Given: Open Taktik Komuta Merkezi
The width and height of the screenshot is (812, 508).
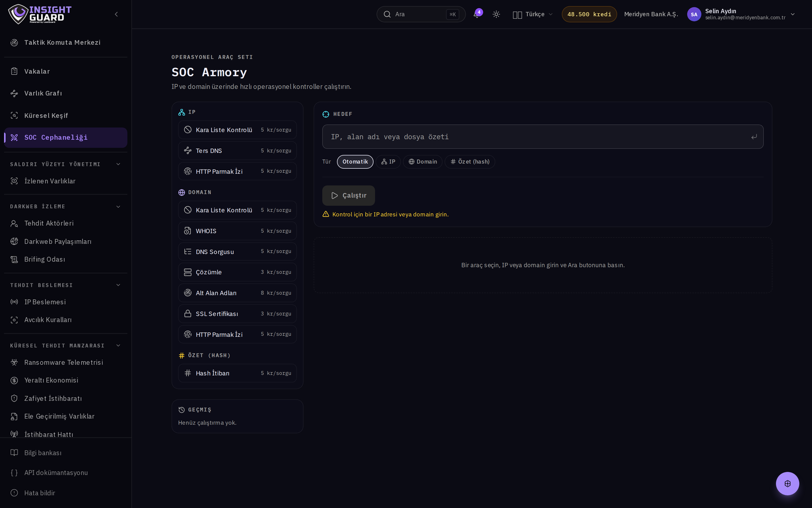Looking at the screenshot, I should pyautogui.click(x=65, y=43).
